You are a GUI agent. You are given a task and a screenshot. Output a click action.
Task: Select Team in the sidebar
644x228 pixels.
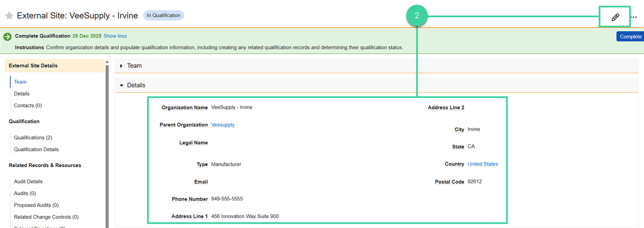coord(20,82)
